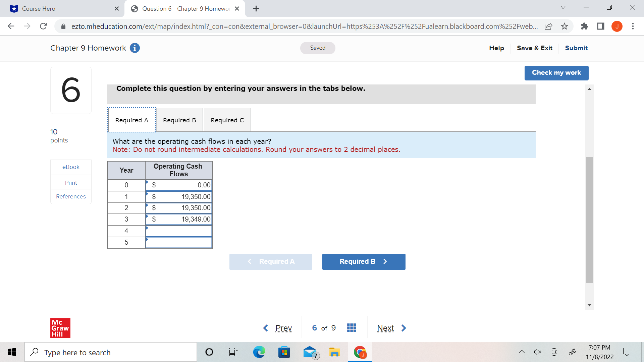The height and width of the screenshot is (362, 644).
Task: Click the Chapter 9 Homework info icon
Action: click(135, 48)
